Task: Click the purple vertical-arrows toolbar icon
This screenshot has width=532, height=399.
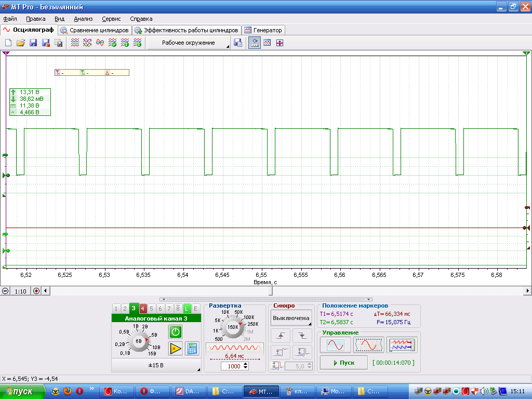Action: 280,43
